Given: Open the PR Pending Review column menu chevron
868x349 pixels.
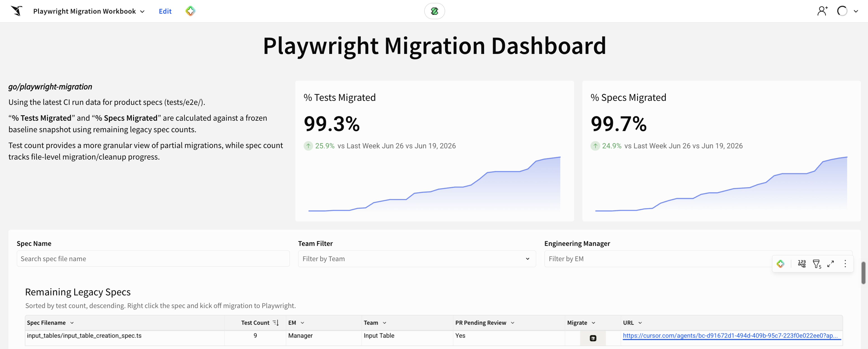Looking at the screenshot, I should pos(512,323).
